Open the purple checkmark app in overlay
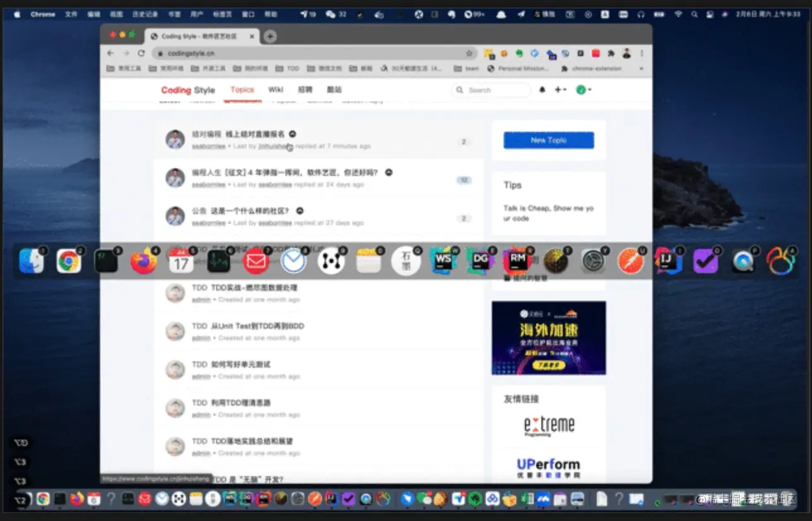Screen dimensions: 812x521 [706, 261]
